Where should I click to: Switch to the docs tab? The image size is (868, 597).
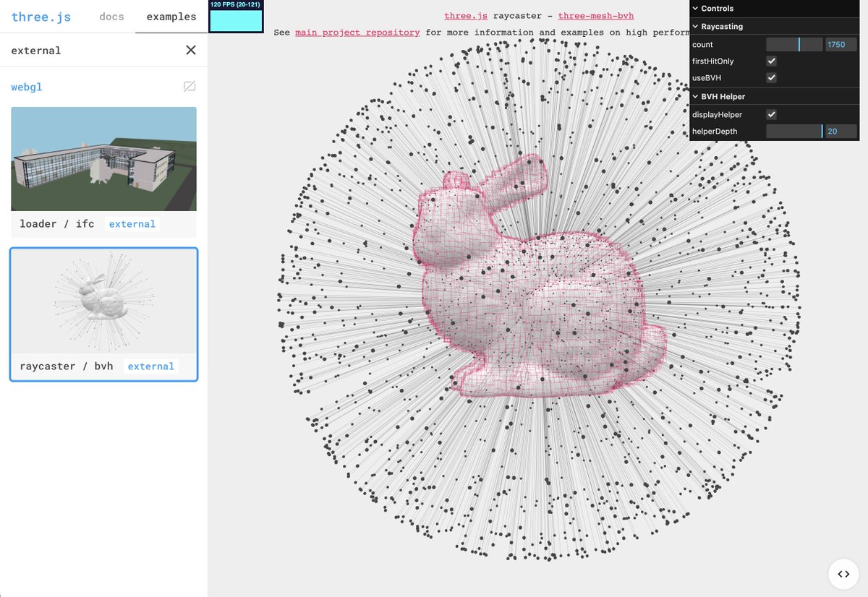(x=111, y=17)
